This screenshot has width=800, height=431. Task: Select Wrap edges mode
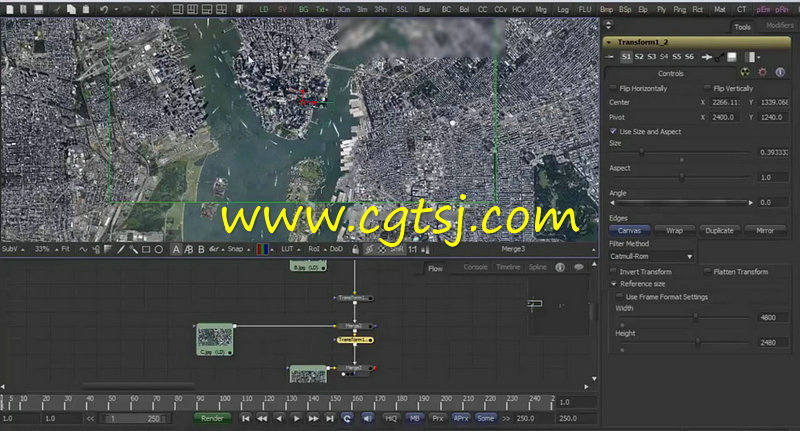click(674, 231)
